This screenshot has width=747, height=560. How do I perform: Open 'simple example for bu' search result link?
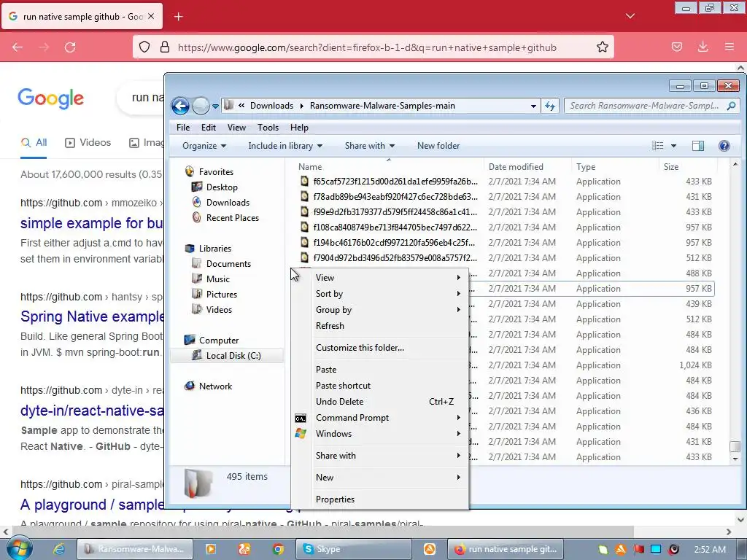pos(91,223)
